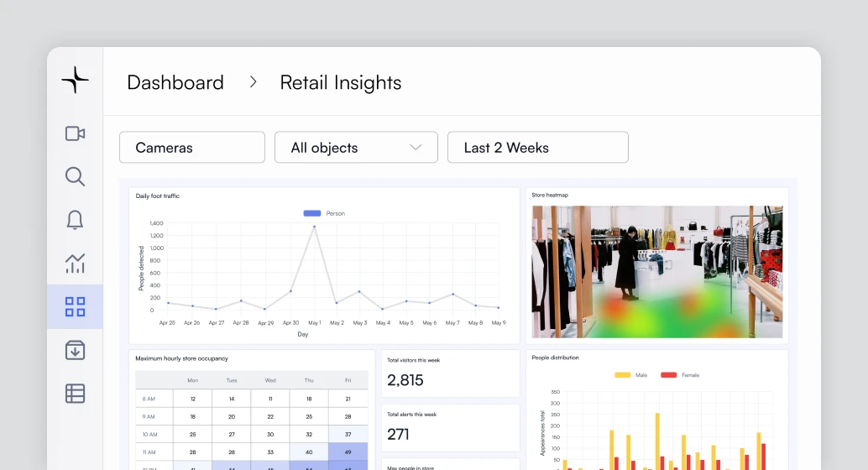Screen dimensions: 868x470
Task: Click the Tues column header
Action: 232,380
